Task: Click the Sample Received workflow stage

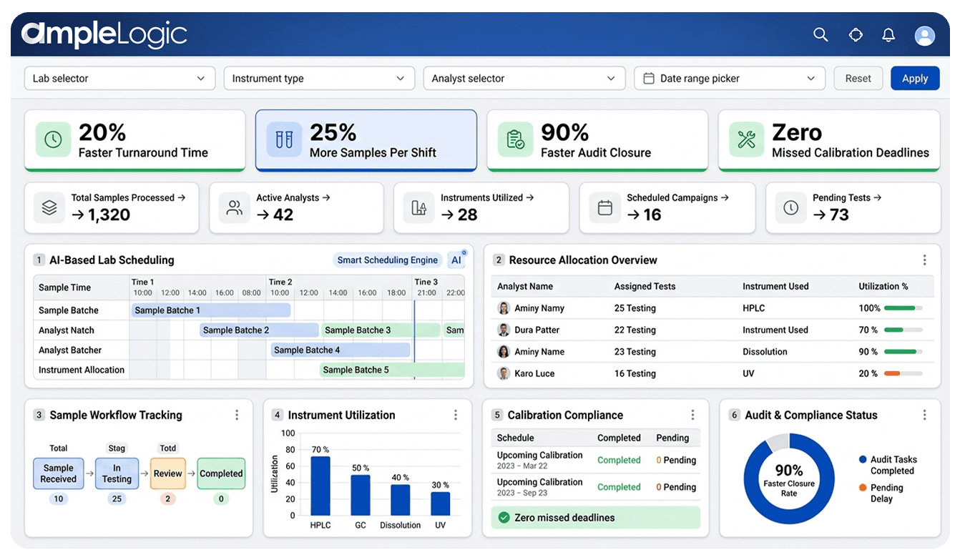Action: coord(59,473)
